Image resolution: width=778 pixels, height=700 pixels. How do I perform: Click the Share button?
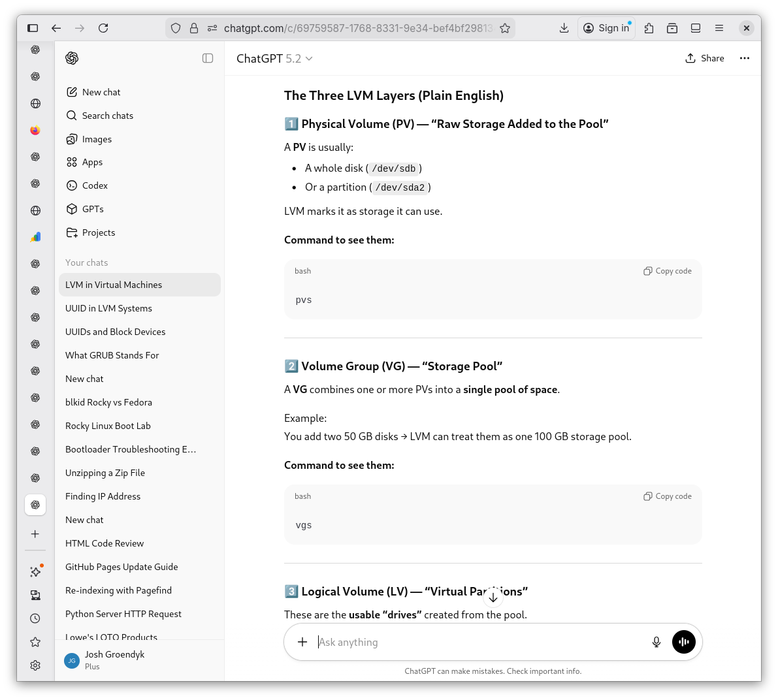point(705,58)
